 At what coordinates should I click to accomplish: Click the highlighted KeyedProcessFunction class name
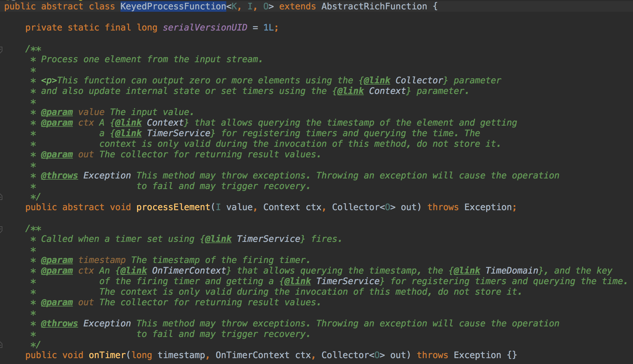click(x=173, y=6)
